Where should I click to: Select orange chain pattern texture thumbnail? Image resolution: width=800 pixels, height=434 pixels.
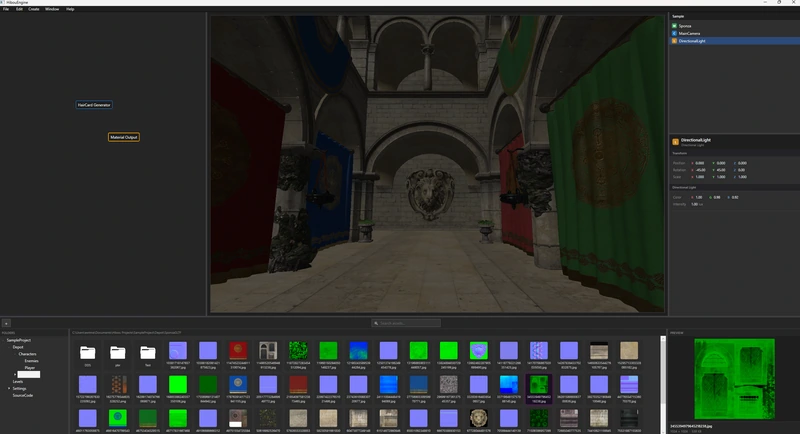tap(118, 385)
